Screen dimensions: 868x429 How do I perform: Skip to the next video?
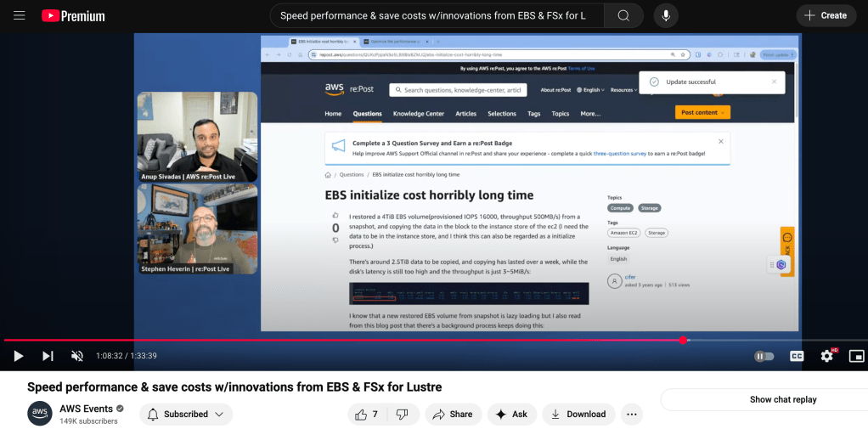click(48, 356)
